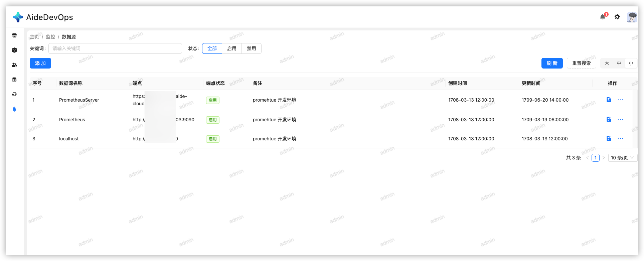Select the 禁用 status filter
The image size is (644, 261).
[252, 48]
